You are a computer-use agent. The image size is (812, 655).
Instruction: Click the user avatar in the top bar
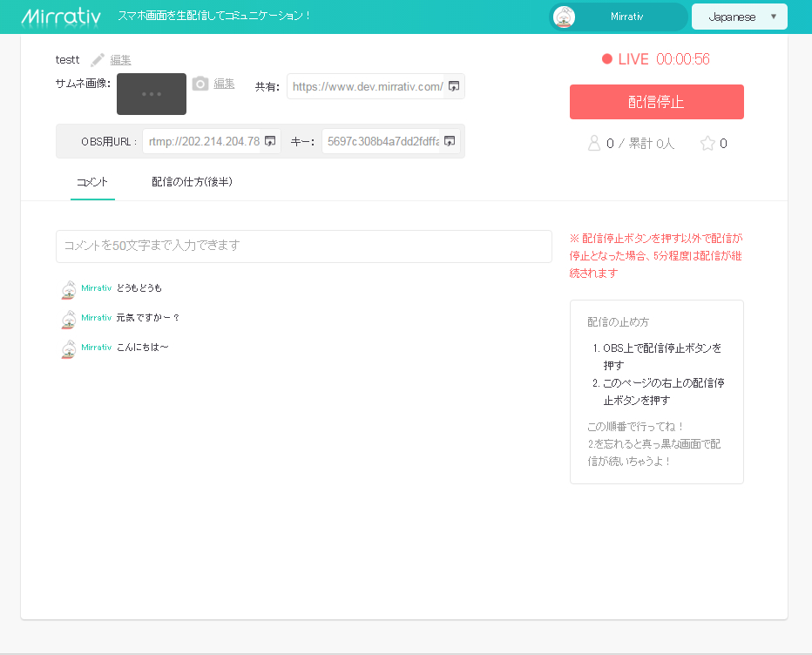pos(565,17)
